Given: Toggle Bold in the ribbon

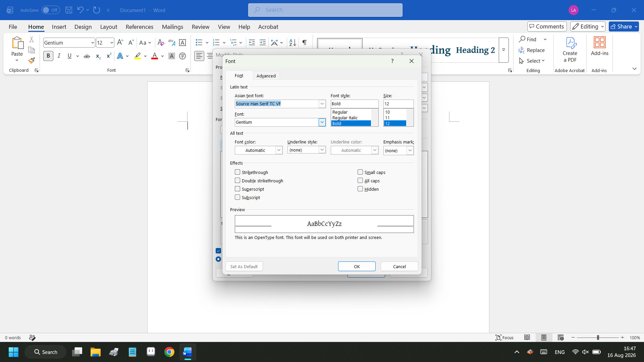Looking at the screenshot, I should coord(48,56).
